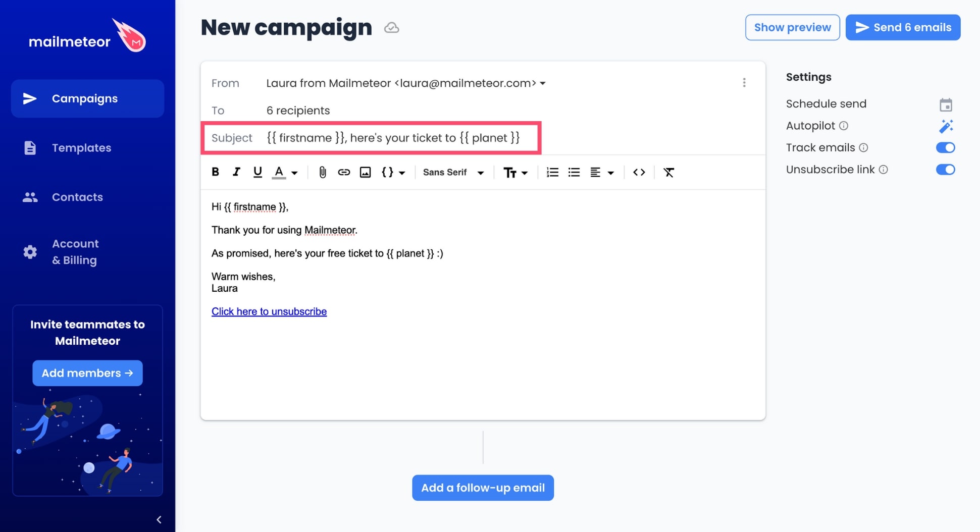Viewport: 980px width, 532px height.
Task: Open the text color dropdown arrow
Action: [294, 173]
